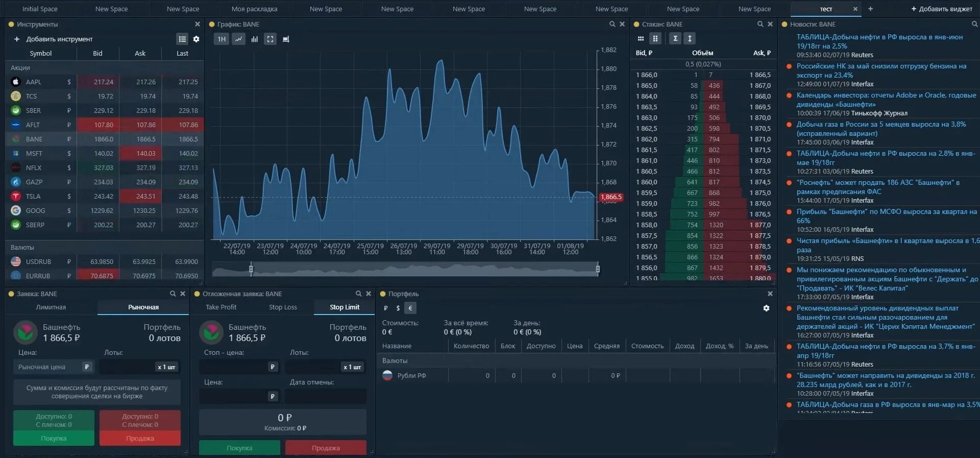This screenshot has height=458, width=980.
Task: Close the Инструменты widget
Action: pos(197,24)
